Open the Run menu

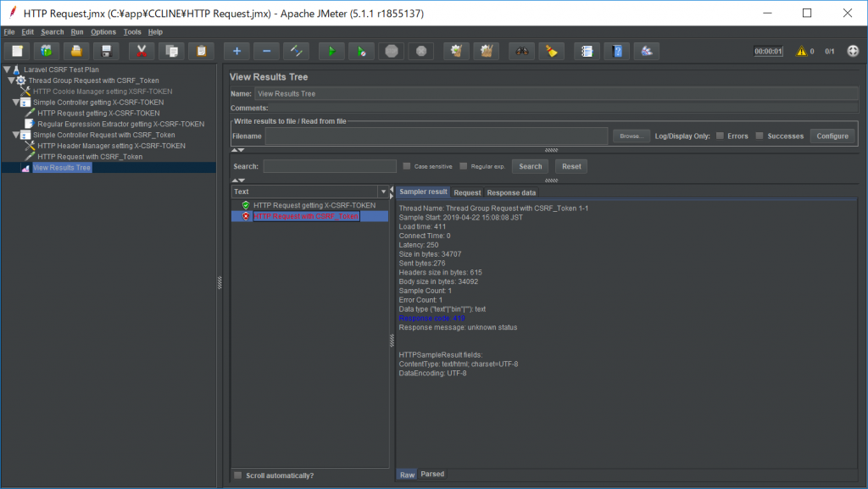[77, 32]
